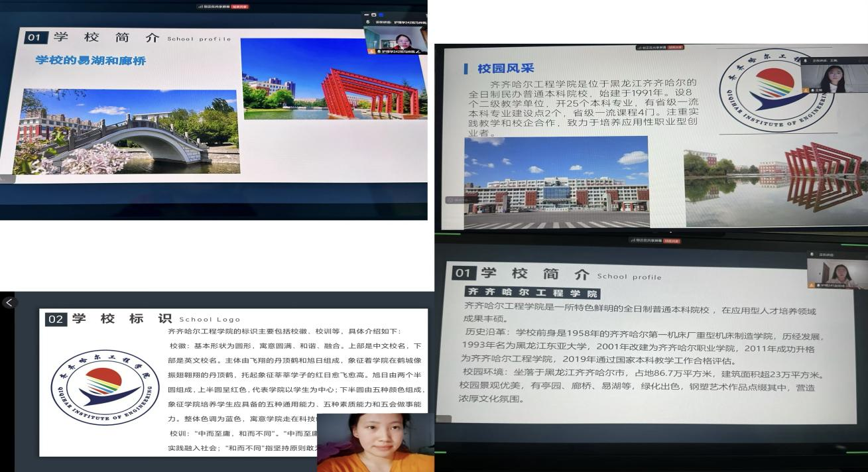
Task: End screen sharing above the bridge photo slide
Action: (x=240, y=6)
